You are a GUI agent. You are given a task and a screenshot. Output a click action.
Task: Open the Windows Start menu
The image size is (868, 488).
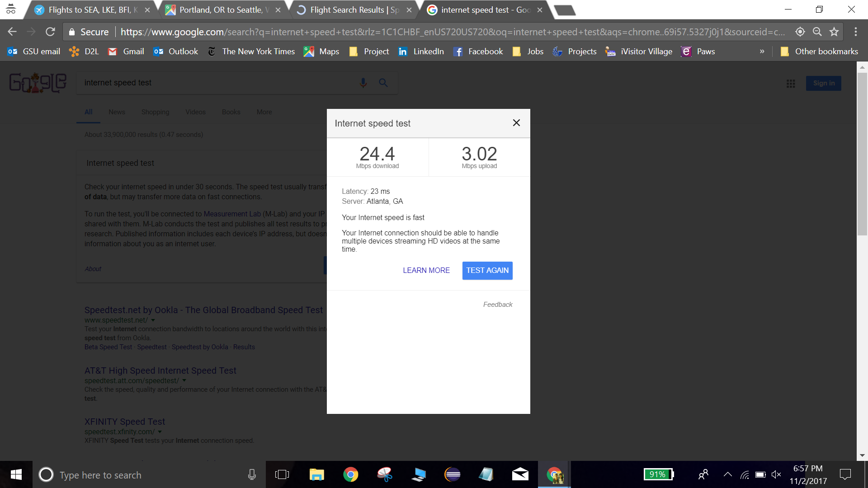tap(16, 474)
